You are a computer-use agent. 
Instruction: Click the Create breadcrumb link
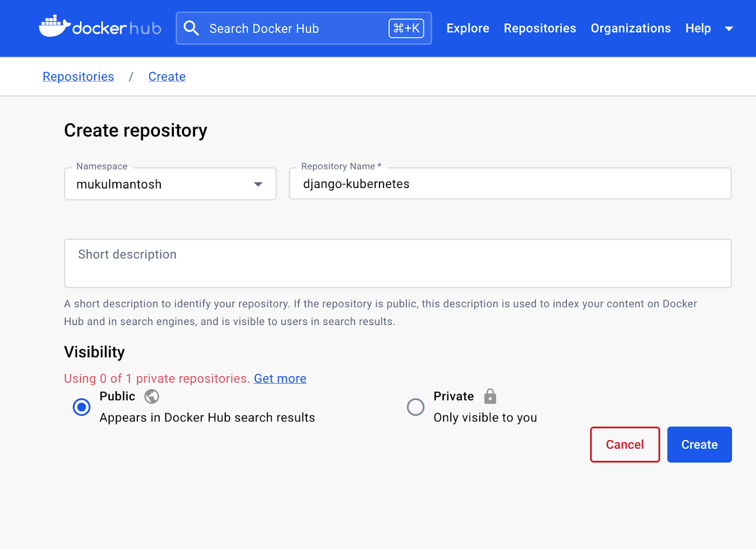[167, 77]
